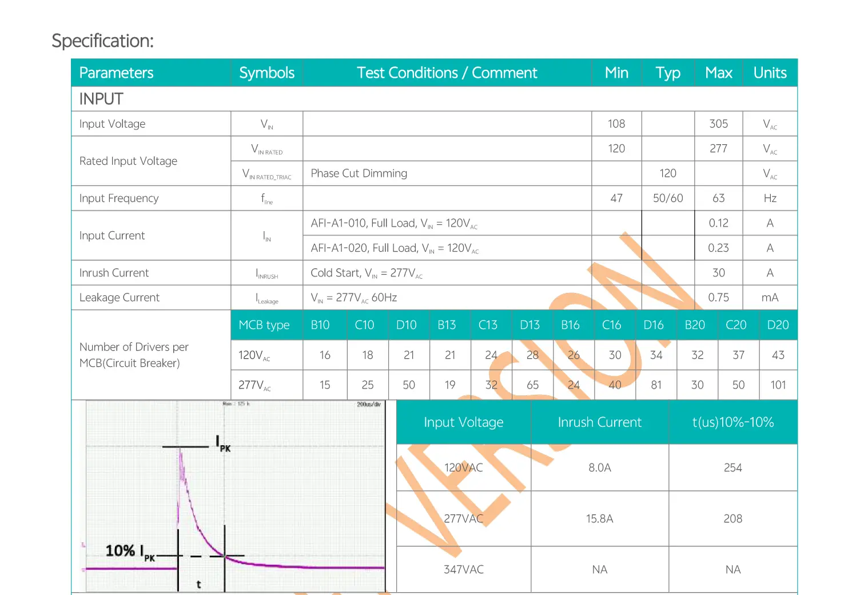Click the 15.8A inrush current cell
868x595 pixels.
tap(599, 519)
